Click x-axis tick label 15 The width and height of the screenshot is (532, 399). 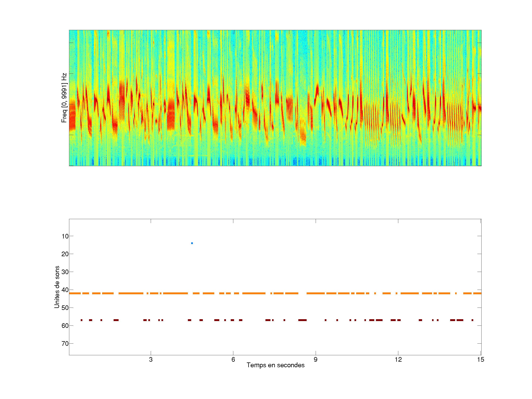click(x=480, y=359)
